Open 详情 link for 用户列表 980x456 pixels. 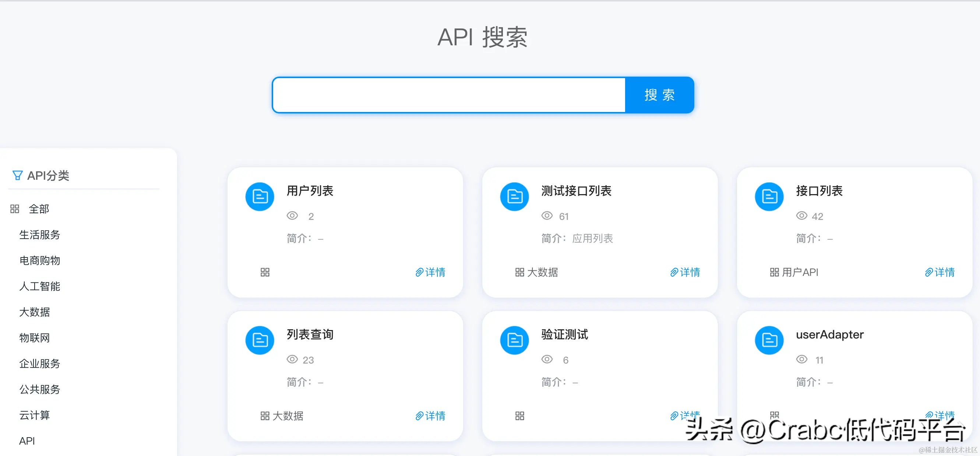pos(430,272)
